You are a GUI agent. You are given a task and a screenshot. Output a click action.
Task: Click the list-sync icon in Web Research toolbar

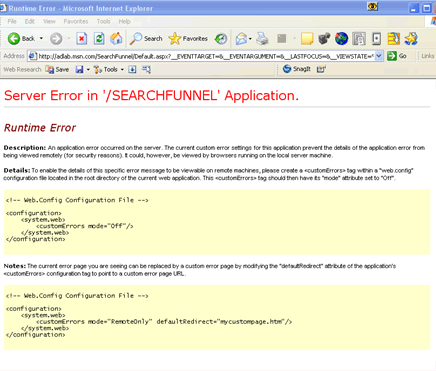pos(146,69)
